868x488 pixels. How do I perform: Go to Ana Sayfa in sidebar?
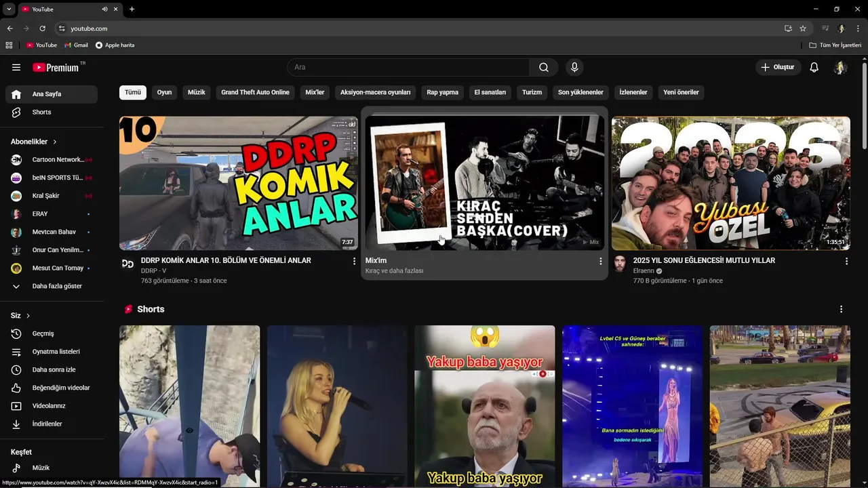(x=52, y=94)
